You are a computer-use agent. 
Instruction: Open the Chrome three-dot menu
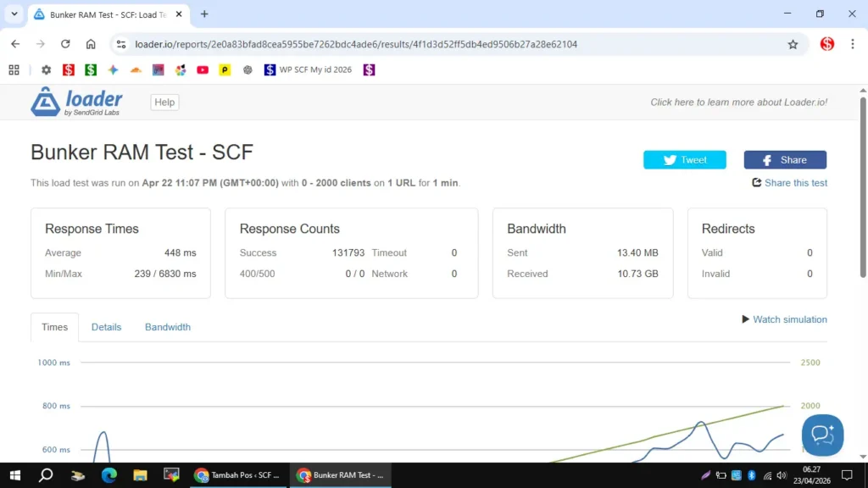(x=852, y=44)
